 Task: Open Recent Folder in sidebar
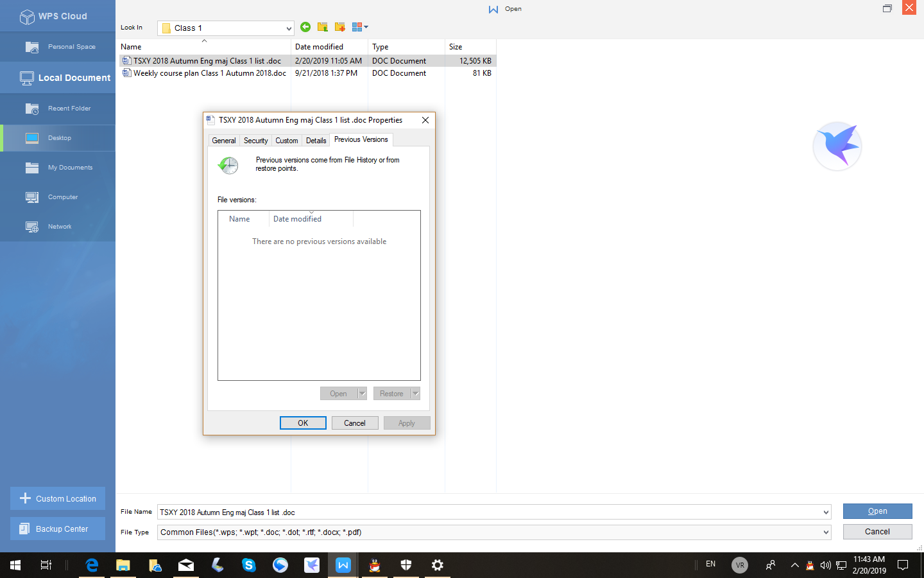click(x=58, y=109)
